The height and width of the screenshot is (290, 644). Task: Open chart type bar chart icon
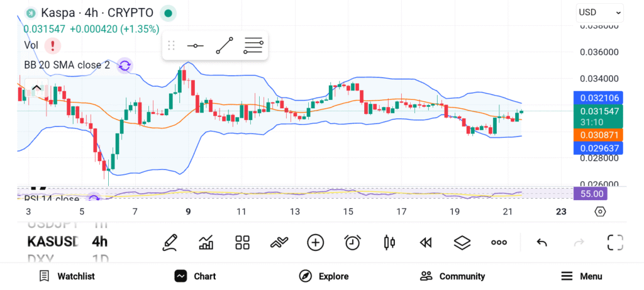point(206,242)
